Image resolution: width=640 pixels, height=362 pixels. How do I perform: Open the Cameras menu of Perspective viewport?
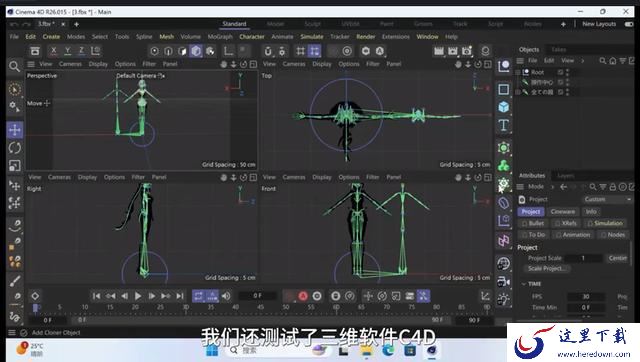click(x=70, y=64)
